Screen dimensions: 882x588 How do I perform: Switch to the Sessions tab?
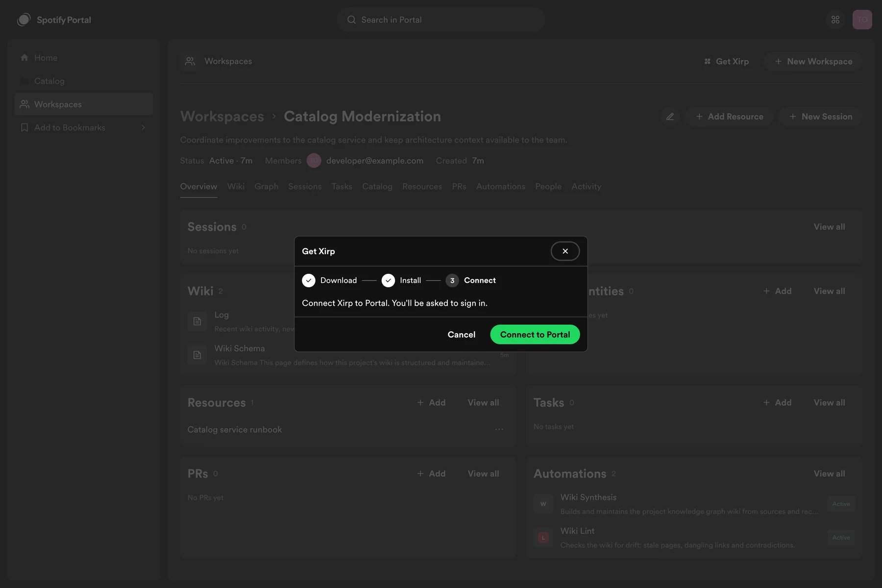pyautogui.click(x=305, y=187)
